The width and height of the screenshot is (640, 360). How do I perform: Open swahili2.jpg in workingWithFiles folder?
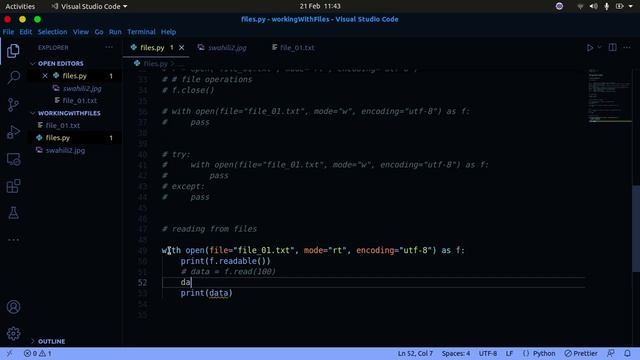65,150
